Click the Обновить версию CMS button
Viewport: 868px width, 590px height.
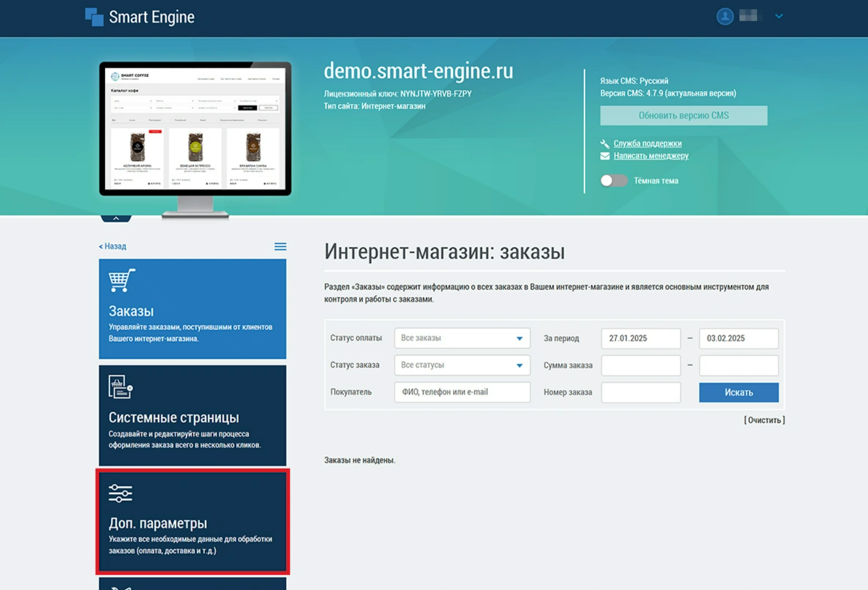[x=683, y=115]
